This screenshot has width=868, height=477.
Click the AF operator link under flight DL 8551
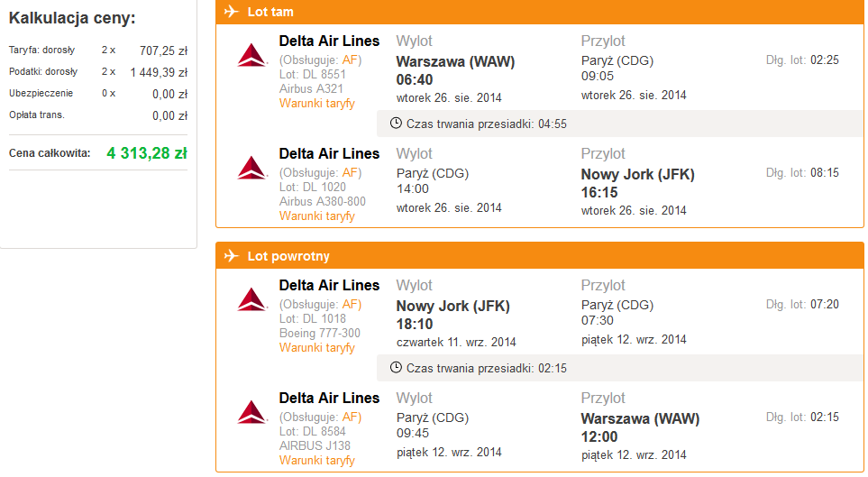[x=350, y=60]
